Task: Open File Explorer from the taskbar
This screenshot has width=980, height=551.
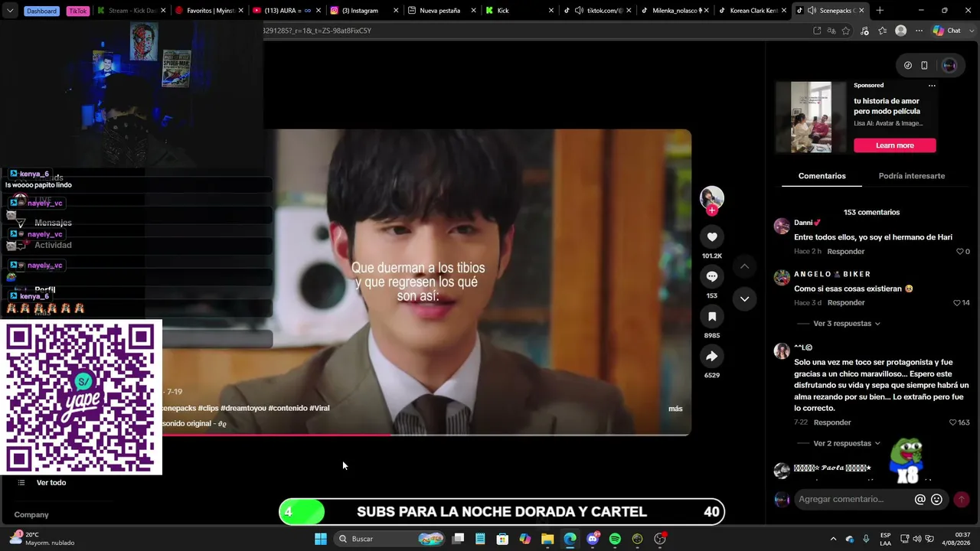Action: [x=547, y=539]
